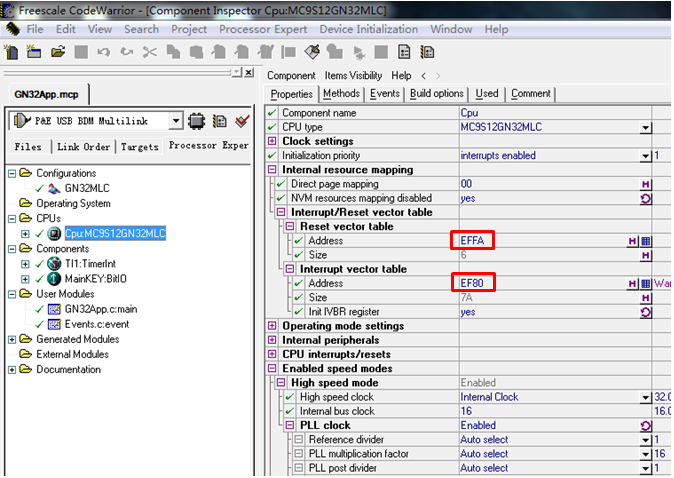Switch to the Link Order tab
The image size is (674, 478).
coord(83,147)
